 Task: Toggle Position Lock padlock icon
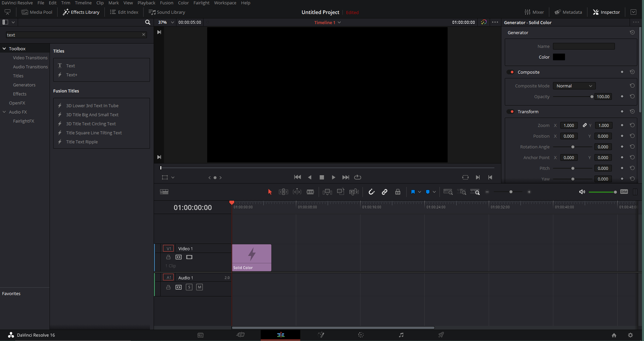pos(398,192)
